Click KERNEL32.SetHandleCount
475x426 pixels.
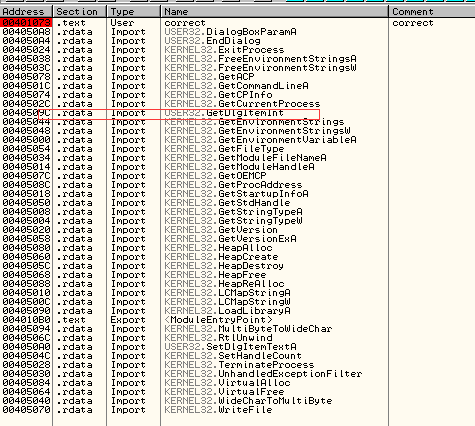click(233, 356)
